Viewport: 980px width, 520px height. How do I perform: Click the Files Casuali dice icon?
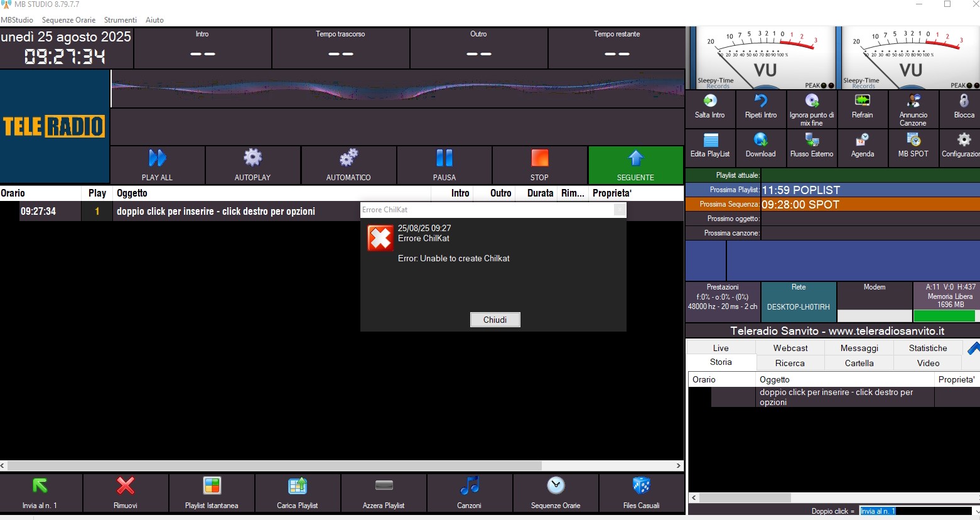[x=641, y=485]
